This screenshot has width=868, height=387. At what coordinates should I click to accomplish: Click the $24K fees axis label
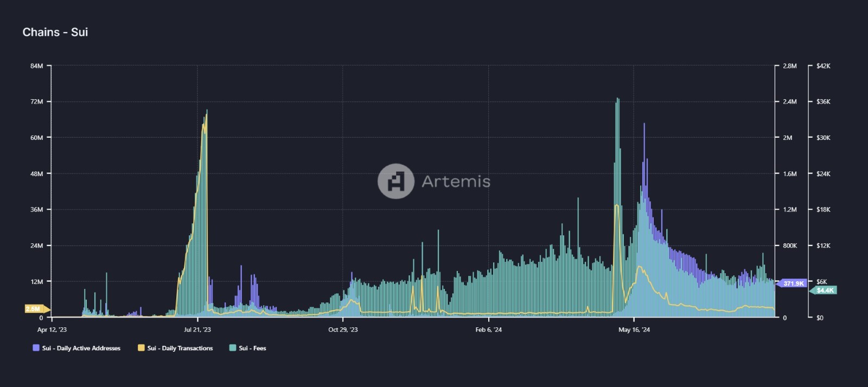click(x=824, y=174)
